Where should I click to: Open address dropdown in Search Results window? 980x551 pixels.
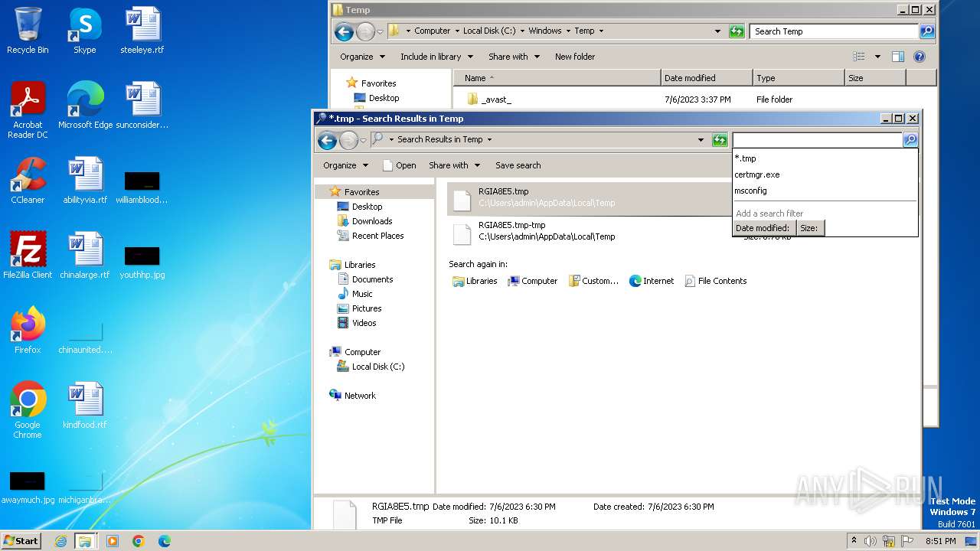[701, 140]
